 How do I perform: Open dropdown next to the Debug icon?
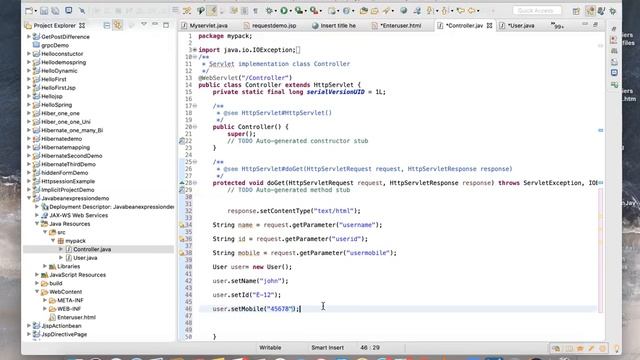point(276,11)
